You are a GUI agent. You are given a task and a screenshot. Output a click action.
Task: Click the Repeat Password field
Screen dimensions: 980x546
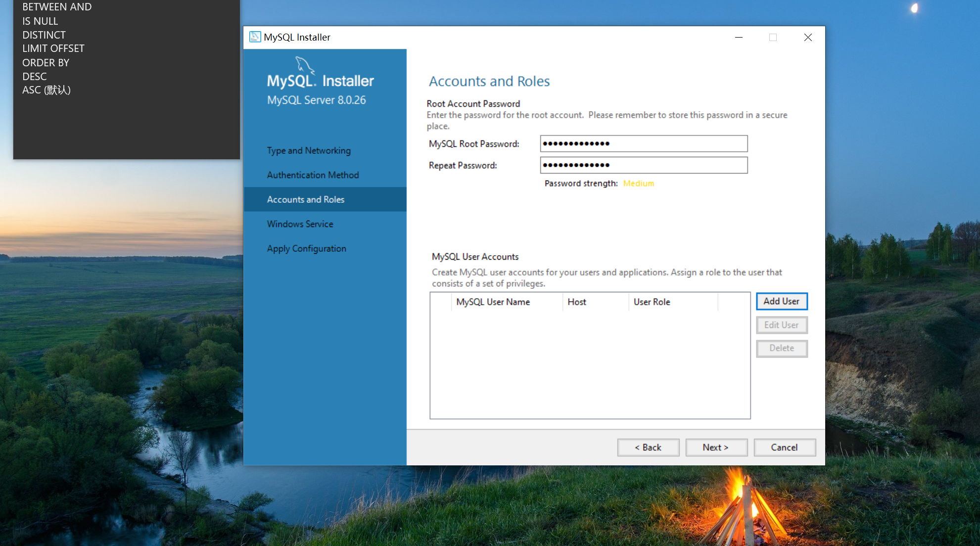pyautogui.click(x=643, y=165)
